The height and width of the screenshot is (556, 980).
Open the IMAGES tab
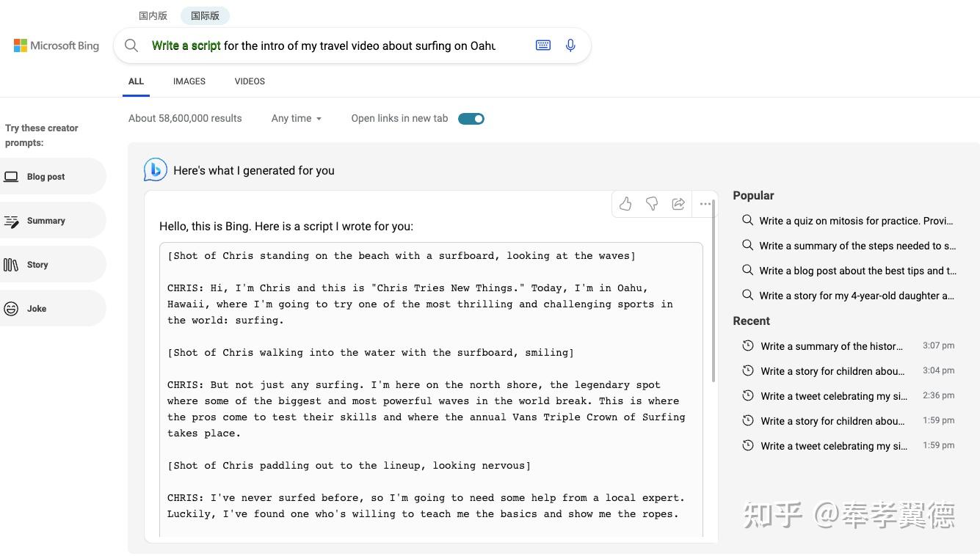point(189,81)
